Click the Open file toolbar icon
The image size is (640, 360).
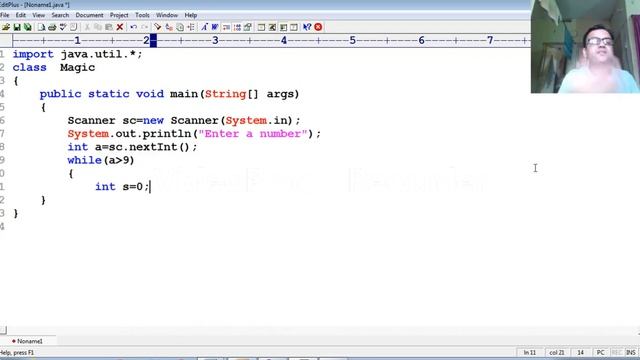pyautogui.click(x=6, y=27)
